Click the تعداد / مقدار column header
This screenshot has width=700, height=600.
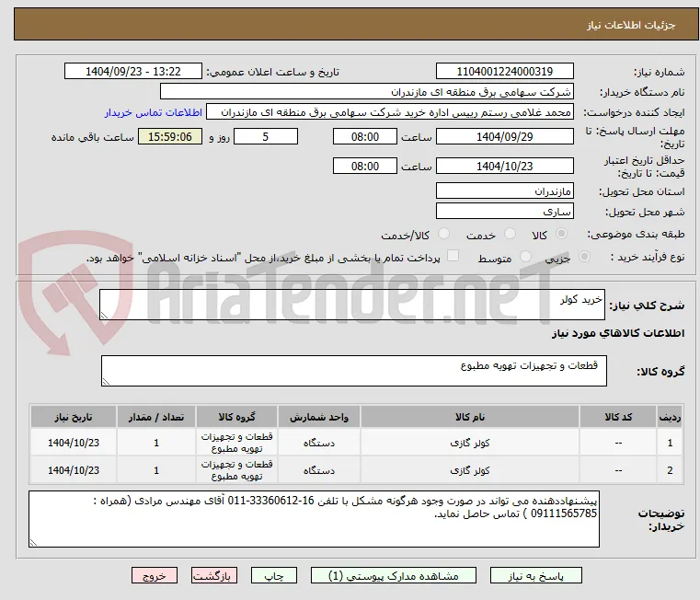(x=155, y=416)
